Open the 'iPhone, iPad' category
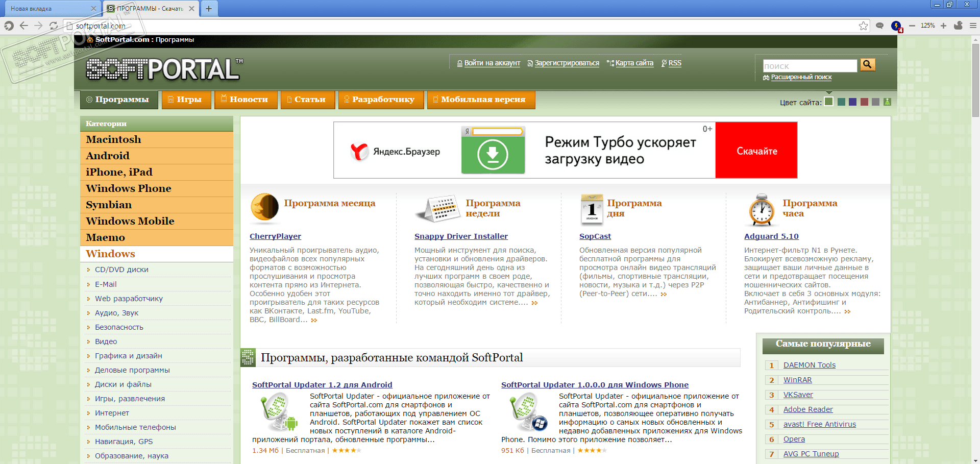Viewport: 980px width, 464px height. pyautogui.click(x=157, y=172)
